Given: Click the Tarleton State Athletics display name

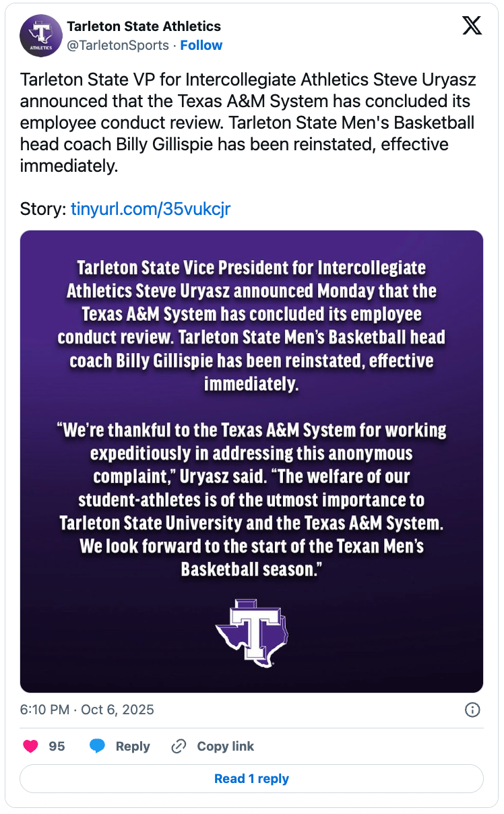Looking at the screenshot, I should click(x=144, y=26).
